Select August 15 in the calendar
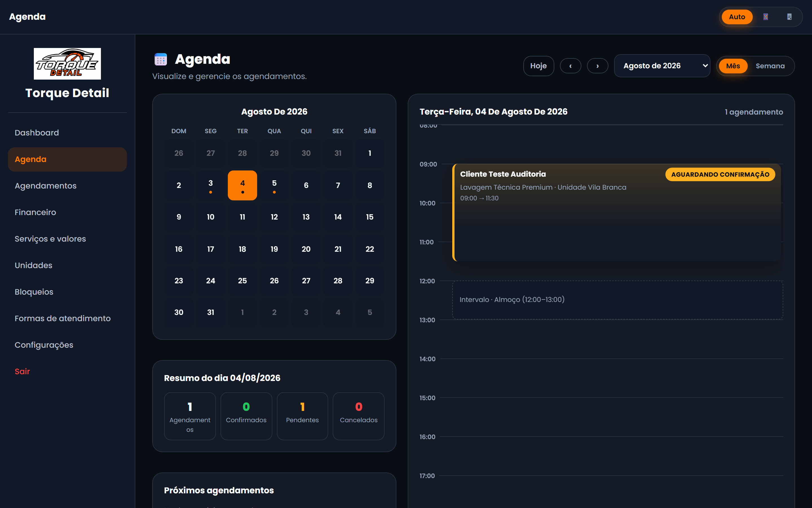Image resolution: width=812 pixels, height=508 pixels. (x=369, y=217)
